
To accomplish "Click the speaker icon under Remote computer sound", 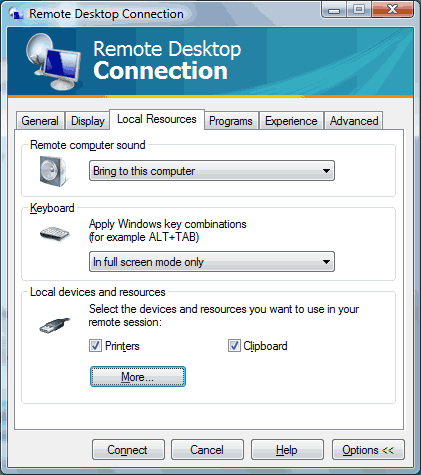I will 53,171.
